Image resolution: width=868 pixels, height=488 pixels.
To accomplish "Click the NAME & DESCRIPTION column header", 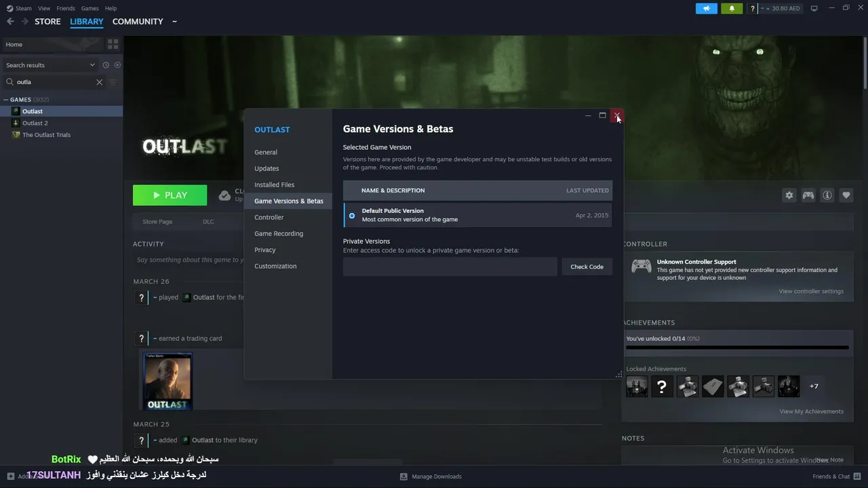I will coord(393,190).
